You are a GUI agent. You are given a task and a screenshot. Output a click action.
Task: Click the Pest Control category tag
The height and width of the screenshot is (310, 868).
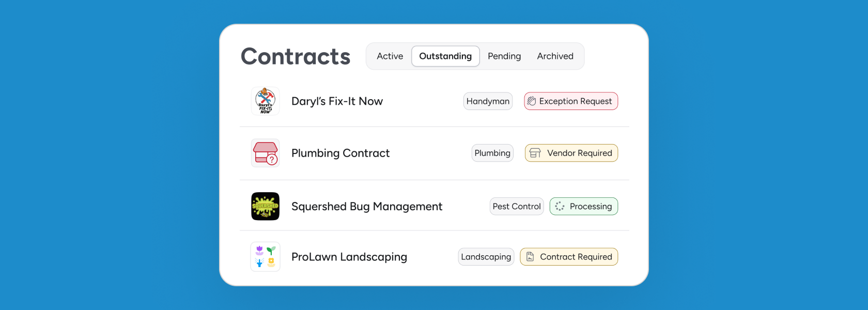pos(517,206)
